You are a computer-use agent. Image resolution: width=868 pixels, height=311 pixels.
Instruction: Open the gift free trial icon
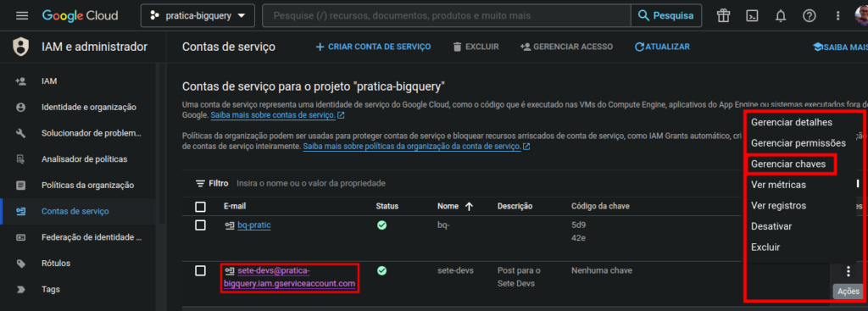pyautogui.click(x=723, y=15)
